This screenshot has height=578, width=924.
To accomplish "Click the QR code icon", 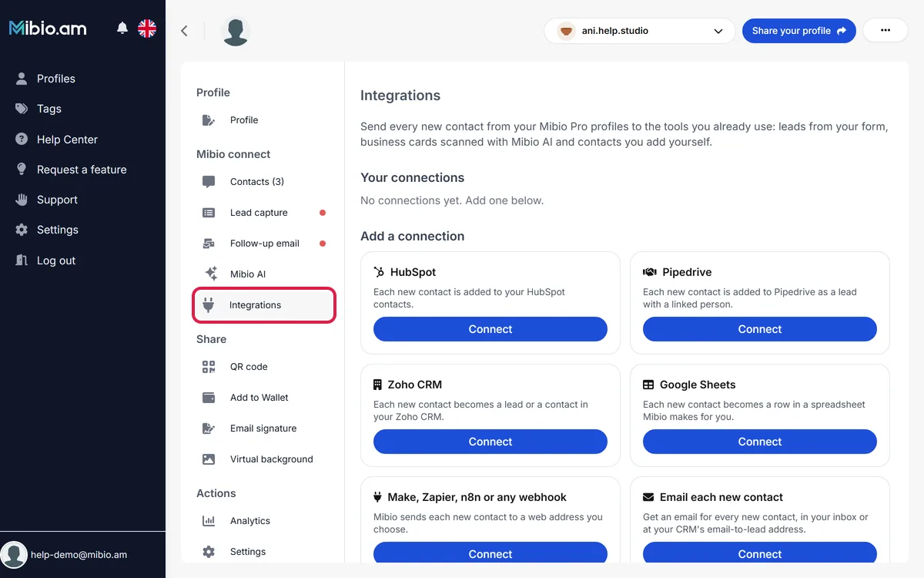I will pyautogui.click(x=209, y=367).
